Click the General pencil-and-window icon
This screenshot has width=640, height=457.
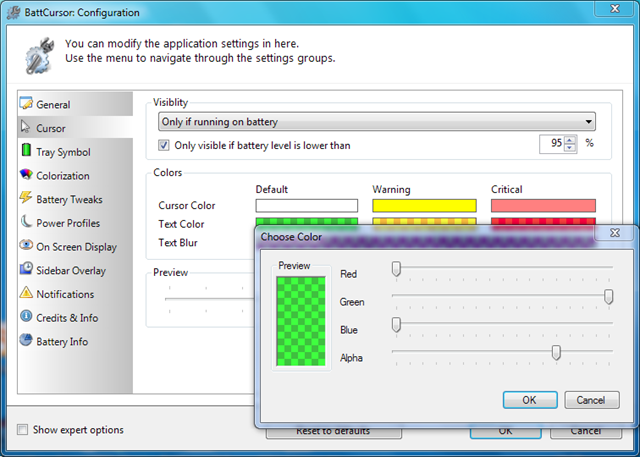(x=26, y=103)
